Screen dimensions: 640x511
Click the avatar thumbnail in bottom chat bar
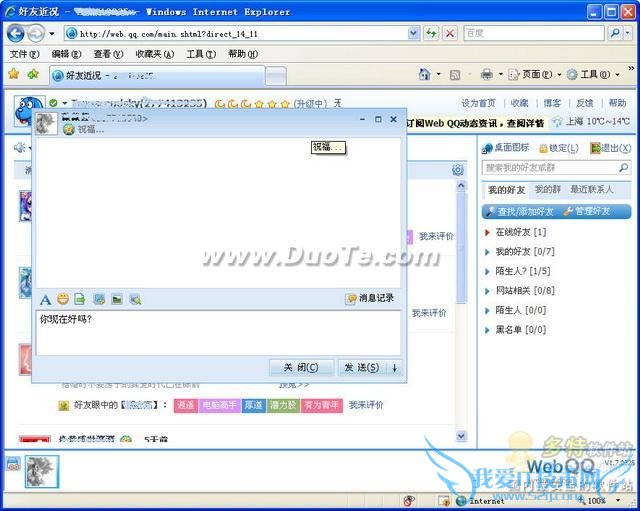42,472
